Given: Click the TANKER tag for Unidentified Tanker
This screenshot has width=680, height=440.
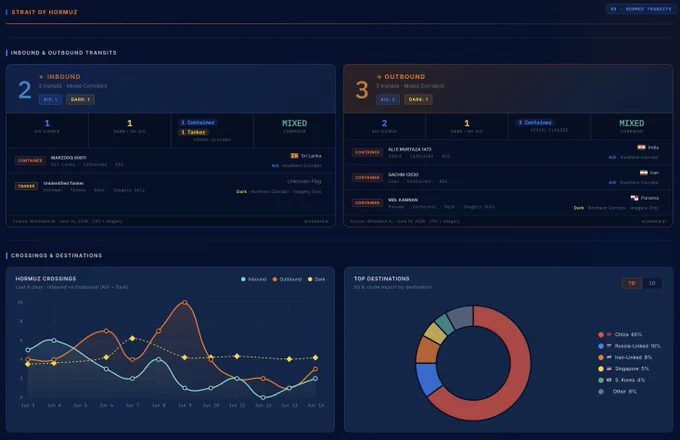Looking at the screenshot, I should click(x=26, y=186).
